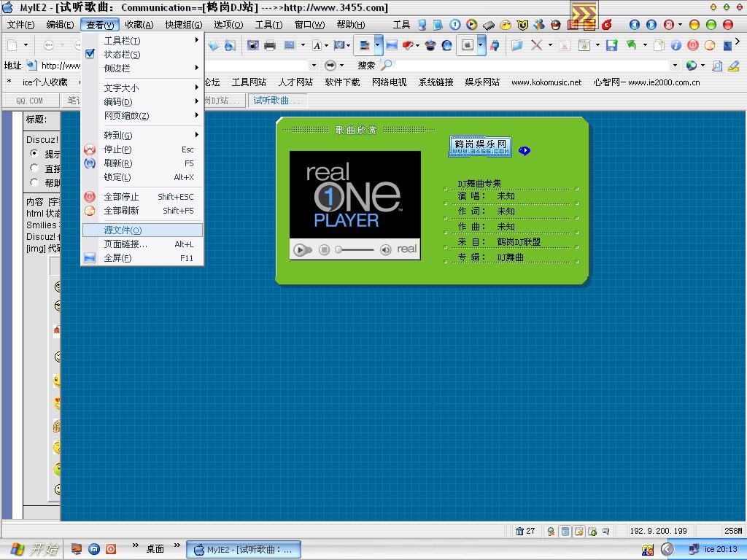The width and height of the screenshot is (747, 560).
Task: Click the blue floppy save icon
Action: pyautogui.click(x=612, y=45)
